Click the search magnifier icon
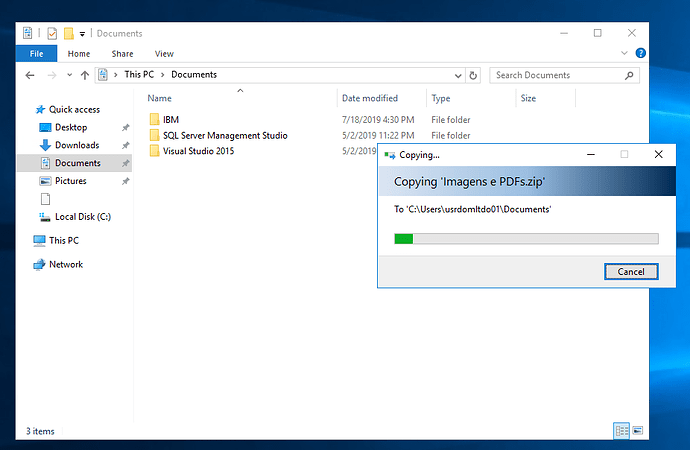The height and width of the screenshot is (450, 690). tap(629, 76)
